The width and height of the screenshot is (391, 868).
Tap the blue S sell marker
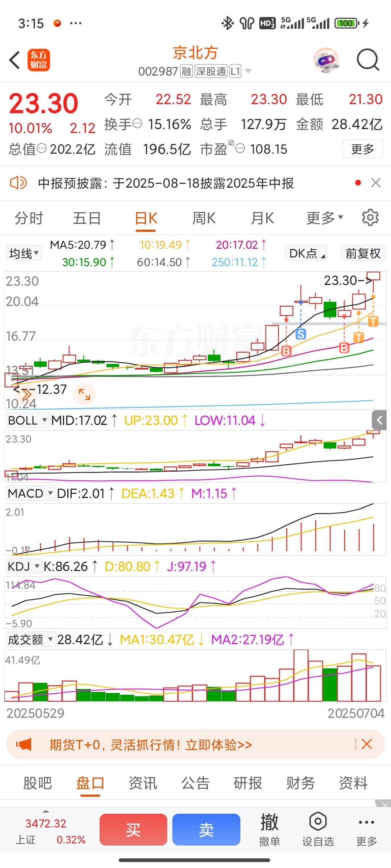[301, 334]
